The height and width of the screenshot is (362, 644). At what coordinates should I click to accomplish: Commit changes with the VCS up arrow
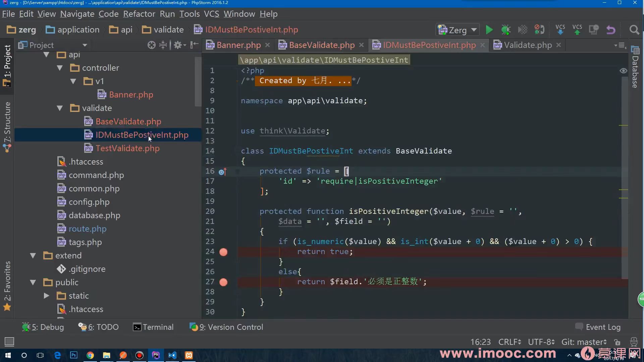(577, 29)
